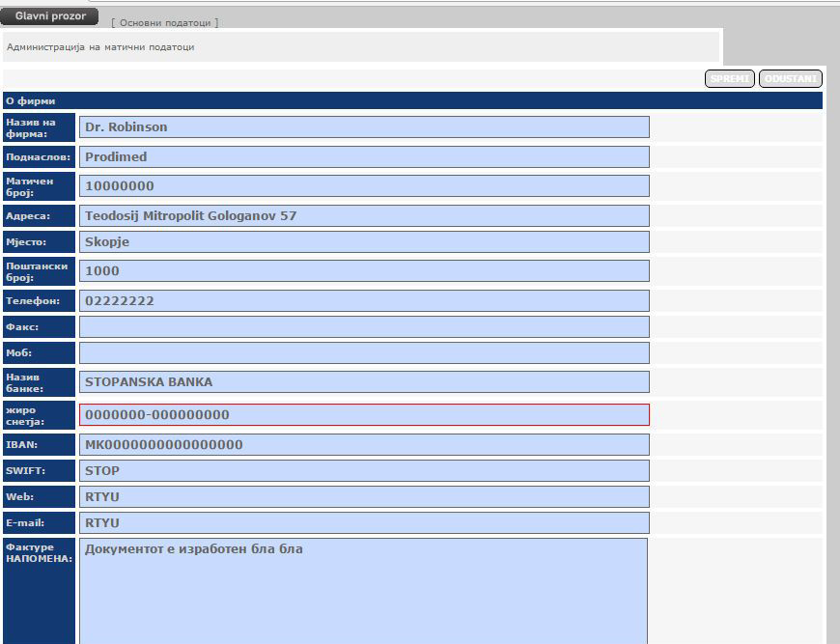Click the empty Факс field
The height and width of the screenshot is (644, 840).
(364, 327)
